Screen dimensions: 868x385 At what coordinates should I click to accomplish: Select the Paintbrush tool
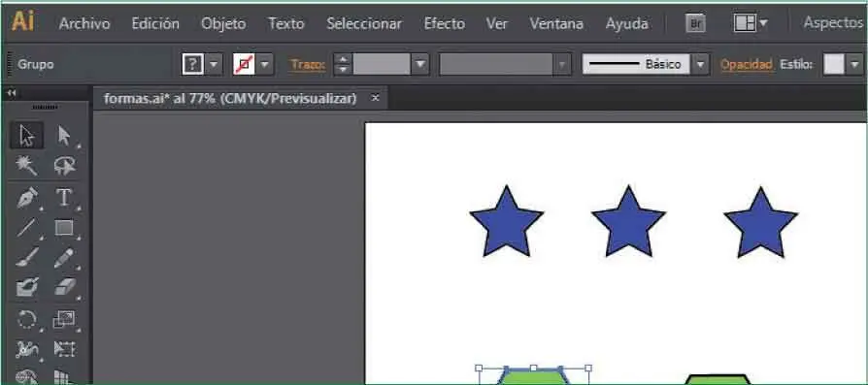[26, 258]
